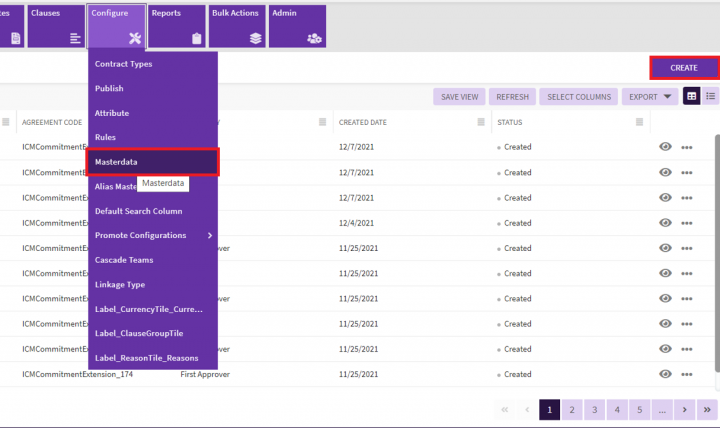This screenshot has width=720, height=428.
Task: Open the Admin tile
Action: pyautogui.click(x=297, y=25)
